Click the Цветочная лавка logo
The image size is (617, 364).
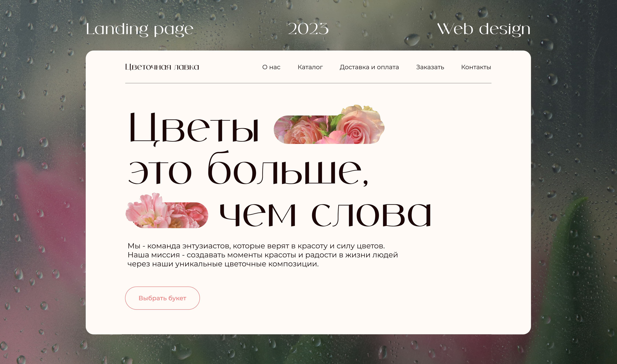click(x=162, y=67)
